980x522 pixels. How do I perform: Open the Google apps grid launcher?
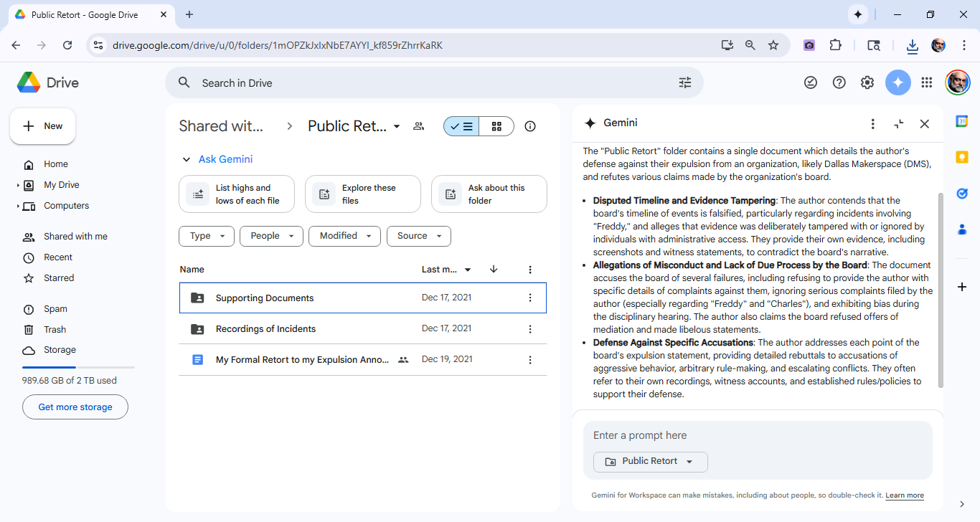point(927,82)
